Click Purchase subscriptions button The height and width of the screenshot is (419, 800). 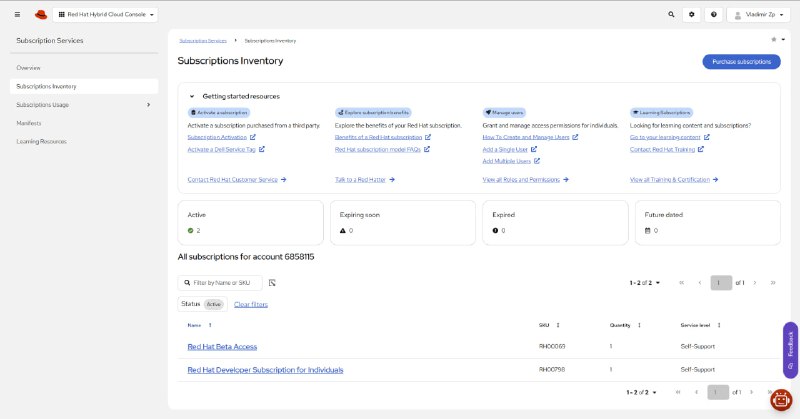tap(741, 62)
